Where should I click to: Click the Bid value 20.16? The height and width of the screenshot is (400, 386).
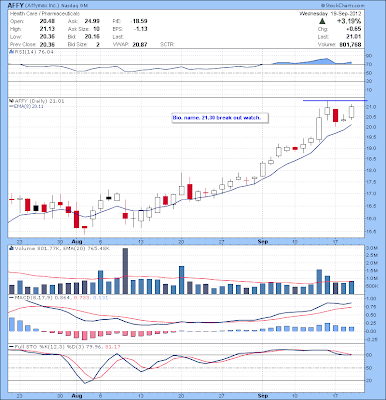click(92, 37)
